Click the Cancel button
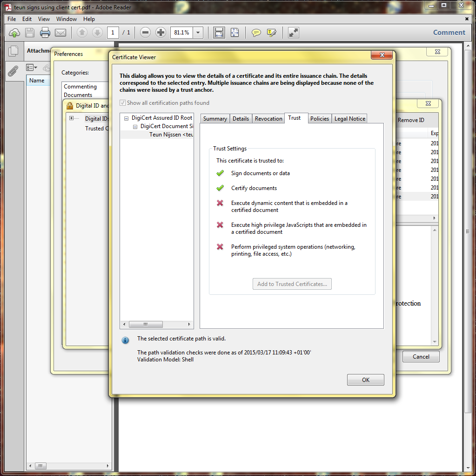Image resolution: width=476 pixels, height=476 pixels. (x=421, y=357)
